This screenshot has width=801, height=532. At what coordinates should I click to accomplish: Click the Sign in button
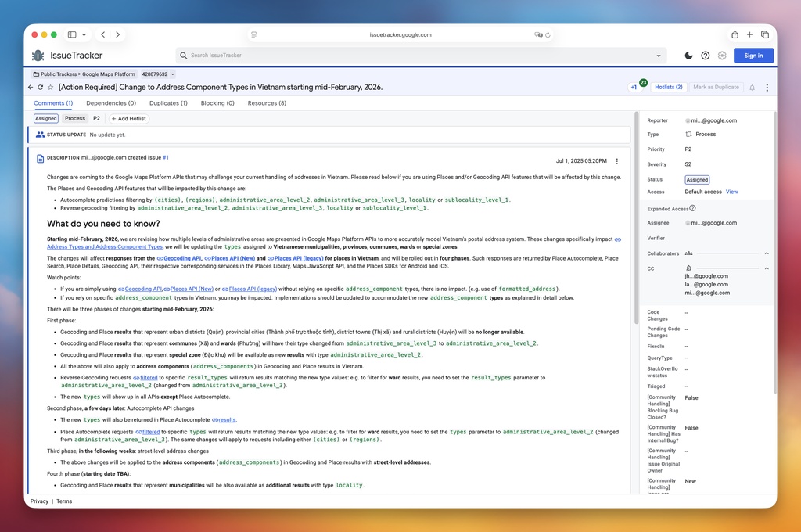tap(753, 56)
